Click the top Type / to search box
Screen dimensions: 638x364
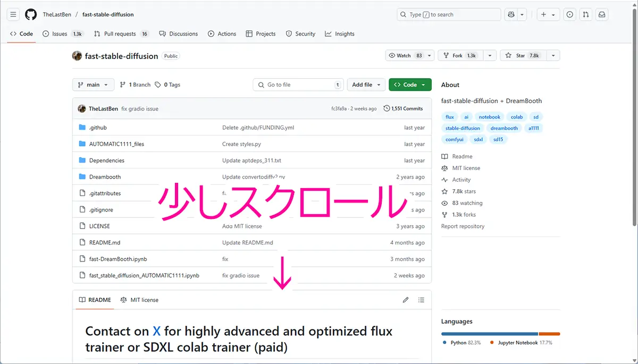click(x=449, y=14)
